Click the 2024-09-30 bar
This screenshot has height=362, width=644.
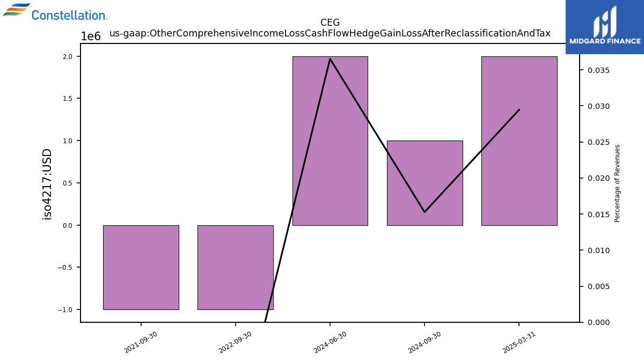tap(425, 183)
